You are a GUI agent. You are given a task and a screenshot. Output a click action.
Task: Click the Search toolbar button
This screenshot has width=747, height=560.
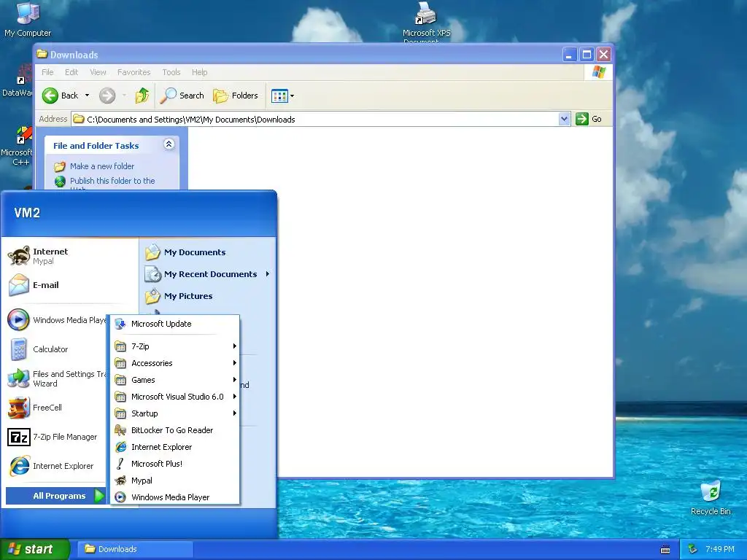(182, 96)
